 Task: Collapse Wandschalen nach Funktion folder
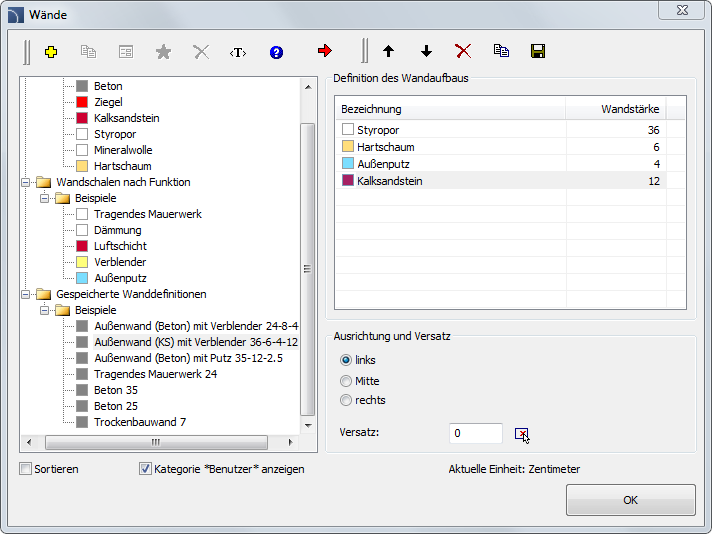(26, 182)
